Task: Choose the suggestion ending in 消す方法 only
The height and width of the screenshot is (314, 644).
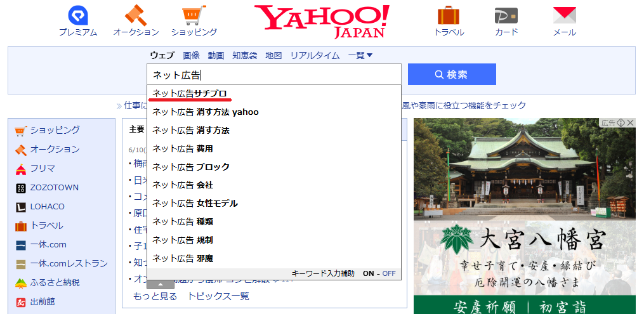Action: [274, 131]
